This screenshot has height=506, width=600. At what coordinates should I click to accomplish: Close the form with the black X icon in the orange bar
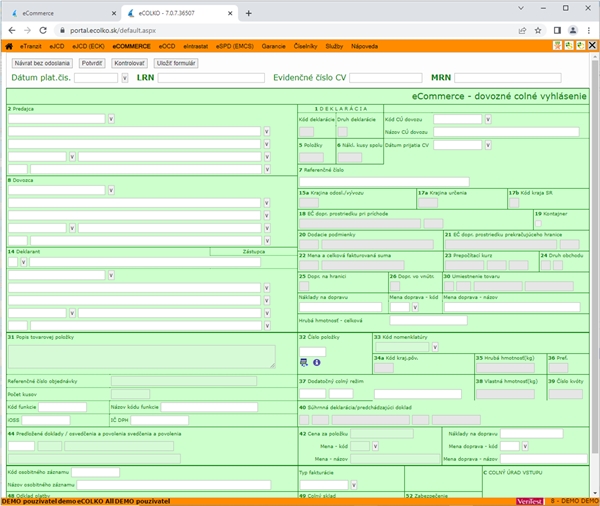click(x=592, y=46)
